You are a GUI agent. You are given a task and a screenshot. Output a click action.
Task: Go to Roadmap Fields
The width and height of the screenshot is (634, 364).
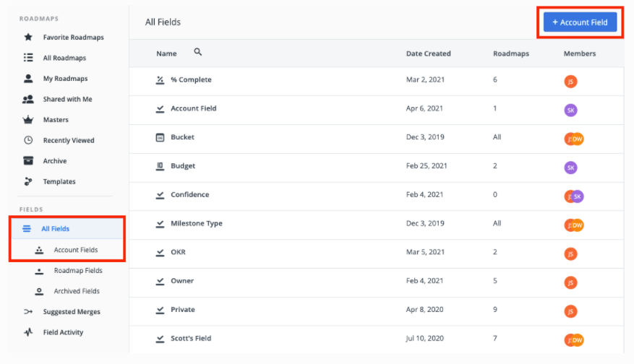coord(77,271)
